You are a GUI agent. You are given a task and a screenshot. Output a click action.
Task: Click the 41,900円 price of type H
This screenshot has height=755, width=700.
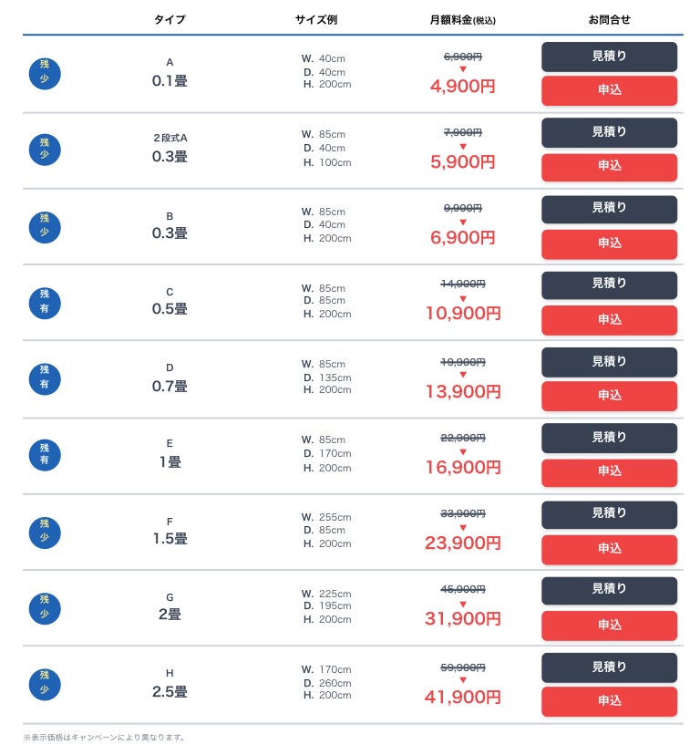(462, 697)
